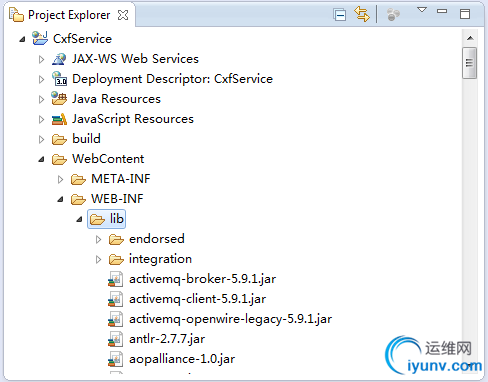Screen dimensions: 488x382
Task: Select the endorsed folder label
Action: [157, 239]
